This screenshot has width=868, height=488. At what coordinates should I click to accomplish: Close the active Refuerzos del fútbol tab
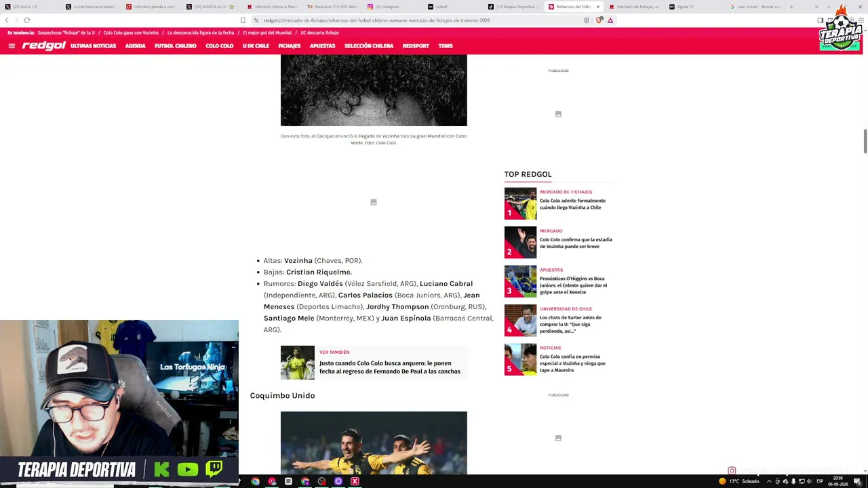(598, 7)
